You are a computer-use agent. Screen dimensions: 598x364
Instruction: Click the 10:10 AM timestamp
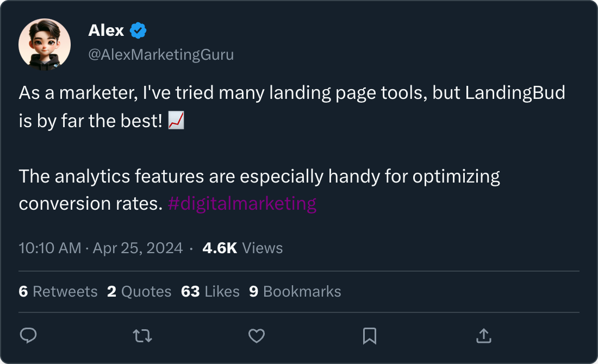(50, 248)
